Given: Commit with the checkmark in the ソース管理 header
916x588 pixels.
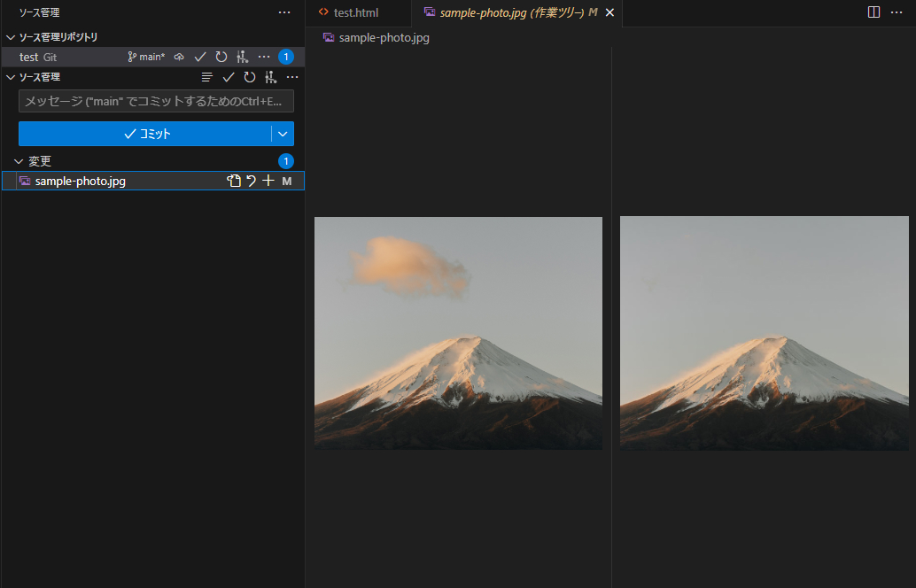Looking at the screenshot, I should [x=229, y=77].
